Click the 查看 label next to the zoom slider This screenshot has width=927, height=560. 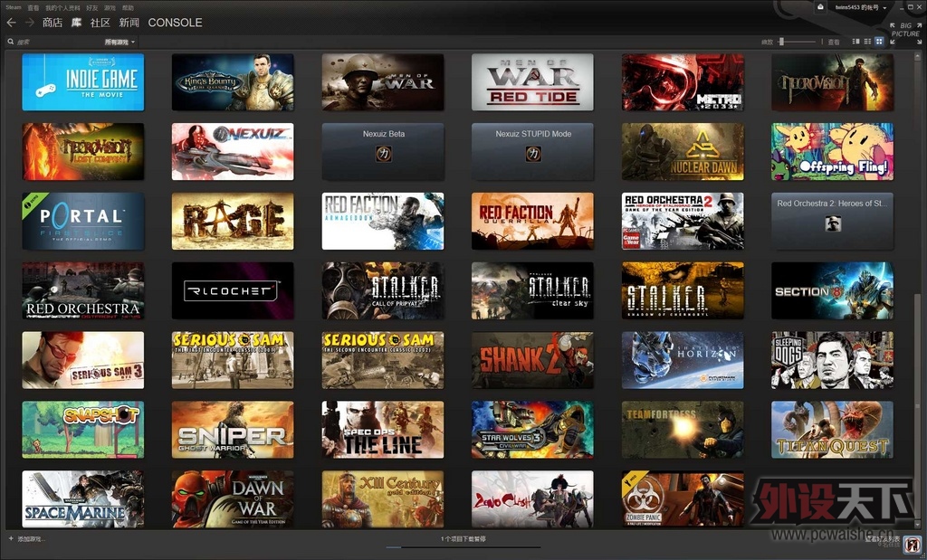834,42
